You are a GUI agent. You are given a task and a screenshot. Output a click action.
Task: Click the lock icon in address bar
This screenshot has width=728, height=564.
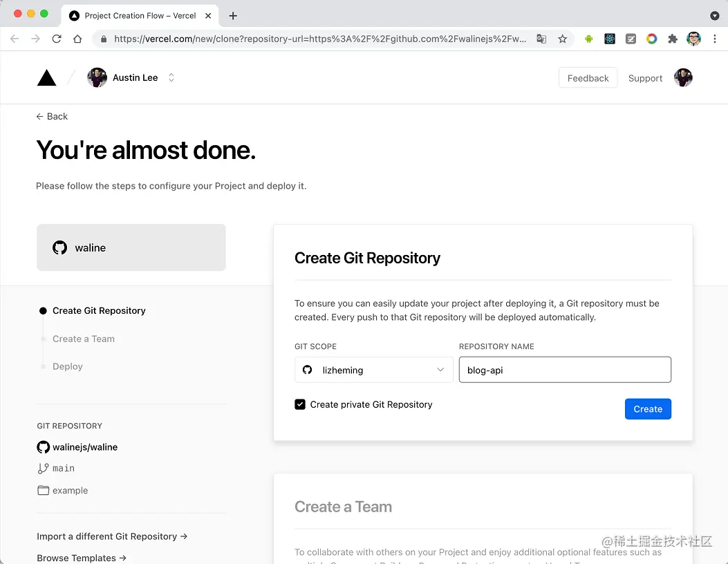pyautogui.click(x=104, y=39)
